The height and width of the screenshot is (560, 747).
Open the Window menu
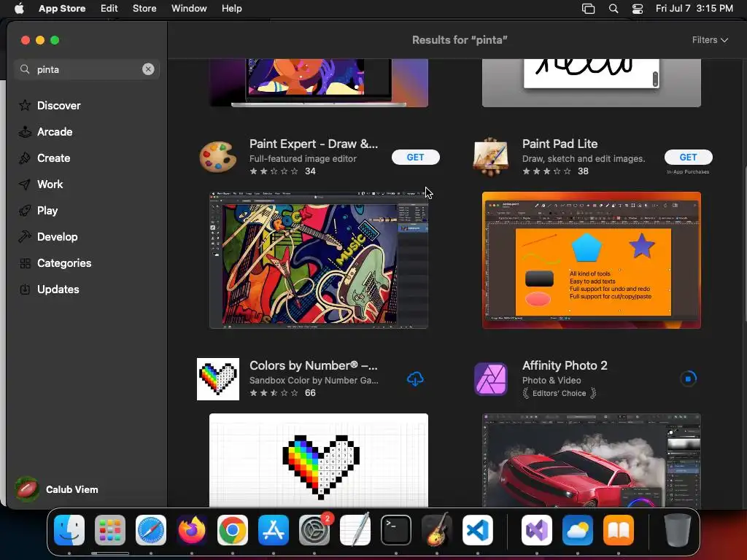pos(189,9)
